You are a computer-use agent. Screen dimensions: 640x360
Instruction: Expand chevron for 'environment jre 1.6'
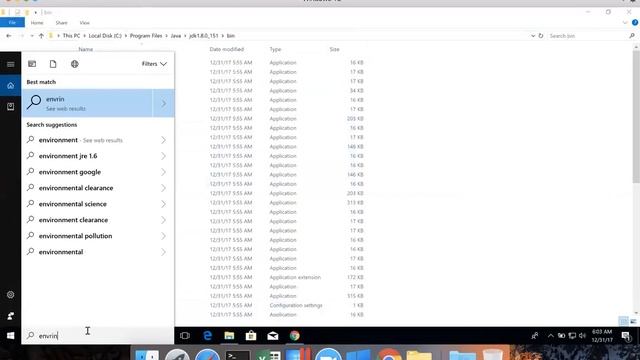(x=164, y=156)
